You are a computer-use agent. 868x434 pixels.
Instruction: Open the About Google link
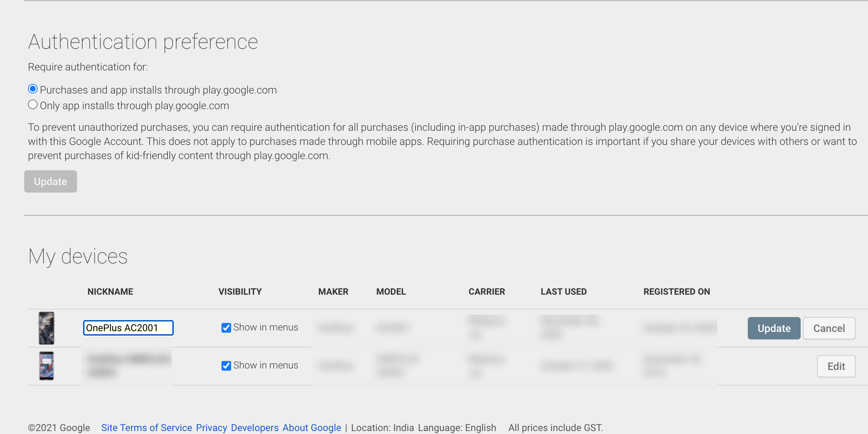tap(312, 428)
